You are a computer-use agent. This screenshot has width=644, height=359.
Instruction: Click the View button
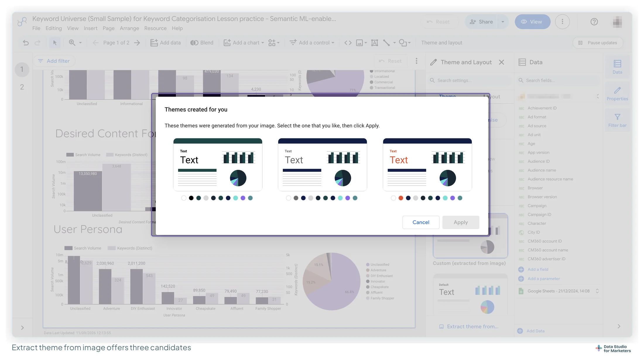click(532, 22)
